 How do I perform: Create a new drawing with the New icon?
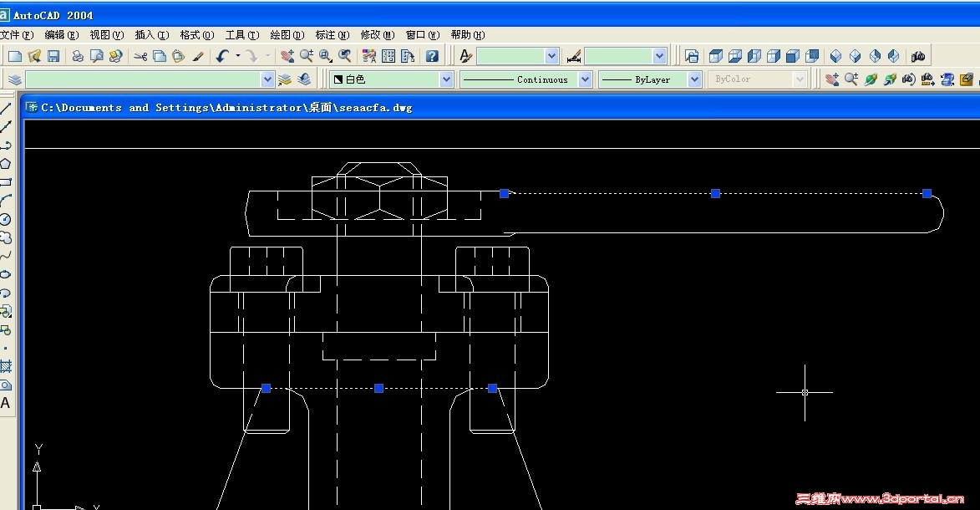tap(15, 56)
